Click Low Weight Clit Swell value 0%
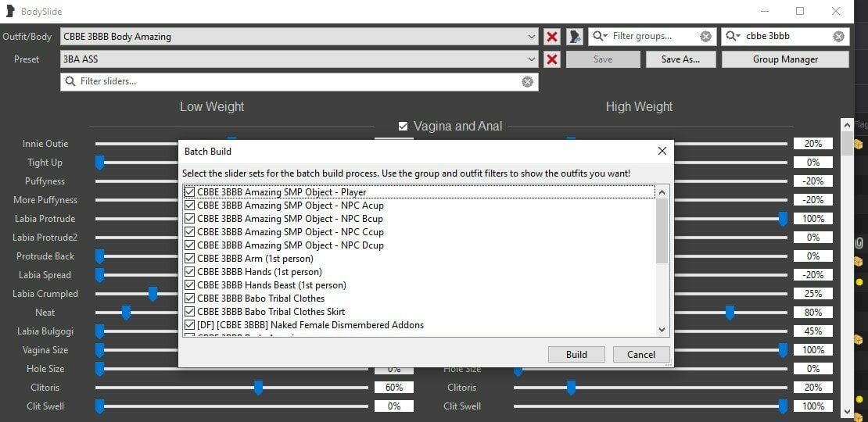The height and width of the screenshot is (422, 868). pos(393,406)
